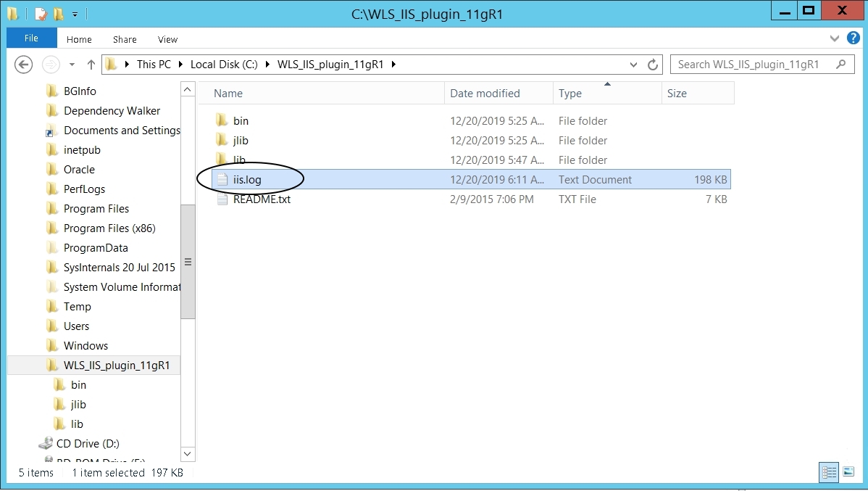Switch to Large icons view layout

tap(848, 471)
